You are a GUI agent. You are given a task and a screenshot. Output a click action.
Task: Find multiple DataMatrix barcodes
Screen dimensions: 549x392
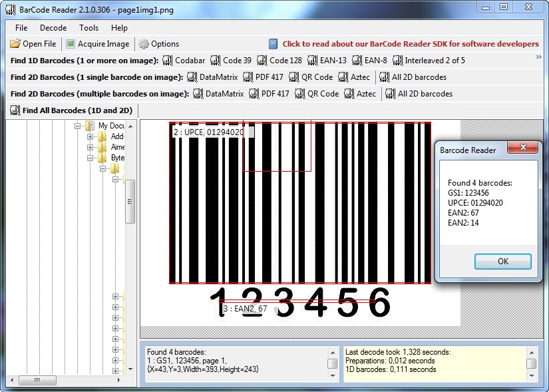[x=218, y=94]
